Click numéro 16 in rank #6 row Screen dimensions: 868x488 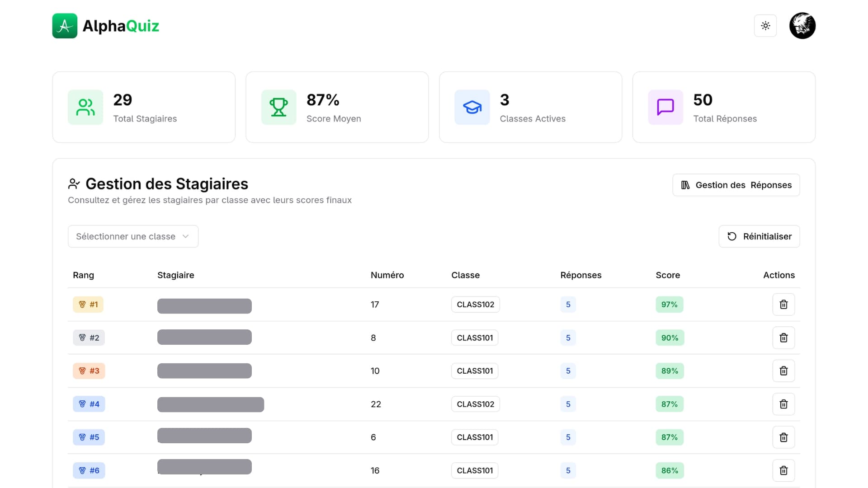coord(375,470)
